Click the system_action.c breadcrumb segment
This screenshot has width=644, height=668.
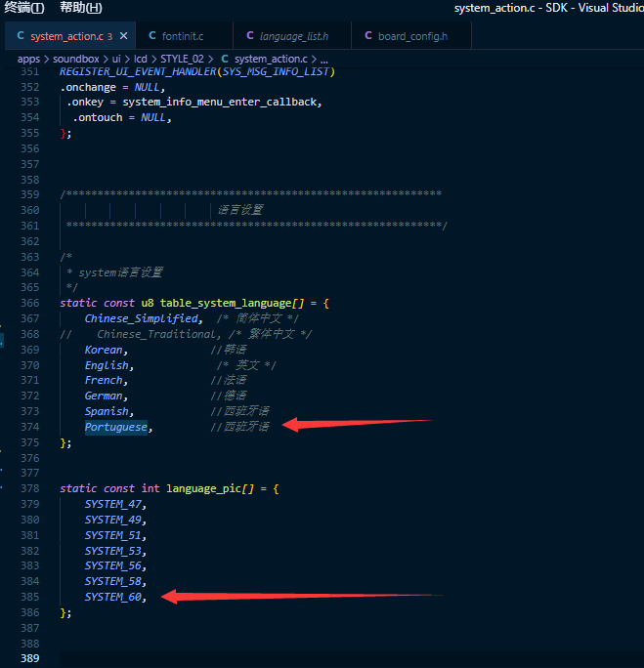tap(271, 60)
